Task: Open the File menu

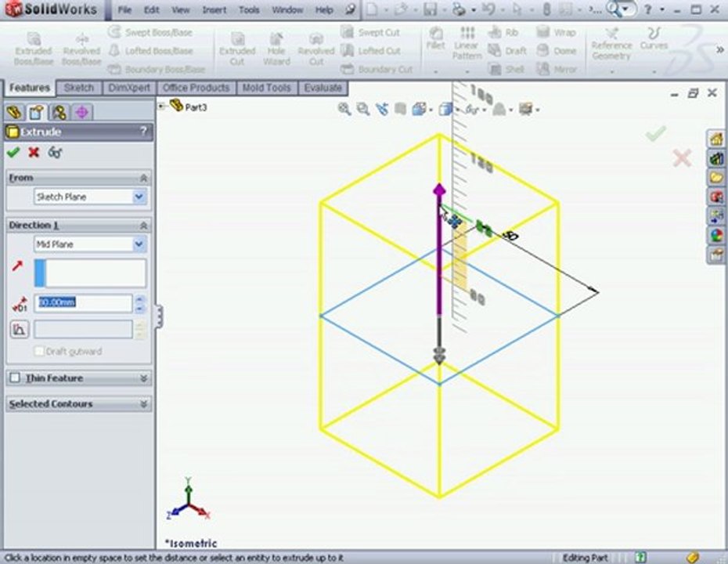Action: click(124, 9)
